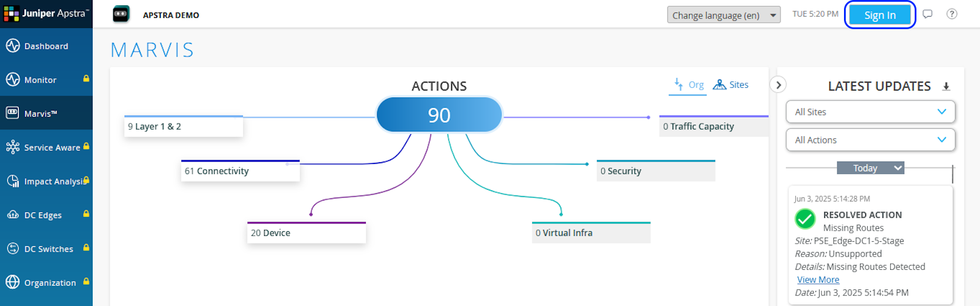This screenshot has height=306, width=980.
Task: Open the feedback chat bubble icon
Action: pos(928,14)
